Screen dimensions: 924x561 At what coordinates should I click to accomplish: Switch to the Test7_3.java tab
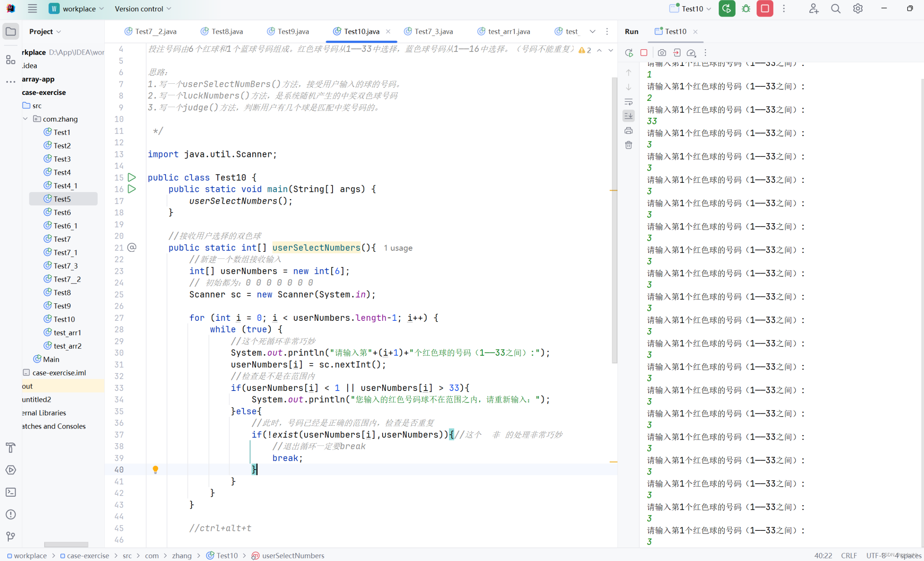click(x=428, y=31)
